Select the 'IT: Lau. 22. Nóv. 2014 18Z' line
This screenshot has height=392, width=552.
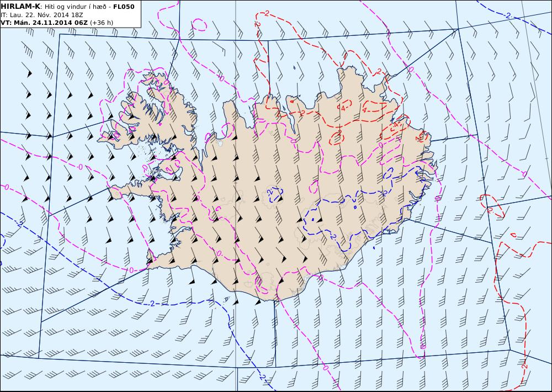(x=42, y=15)
